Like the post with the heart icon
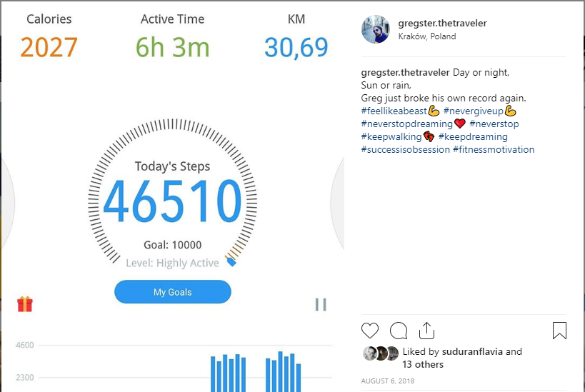 point(370,331)
